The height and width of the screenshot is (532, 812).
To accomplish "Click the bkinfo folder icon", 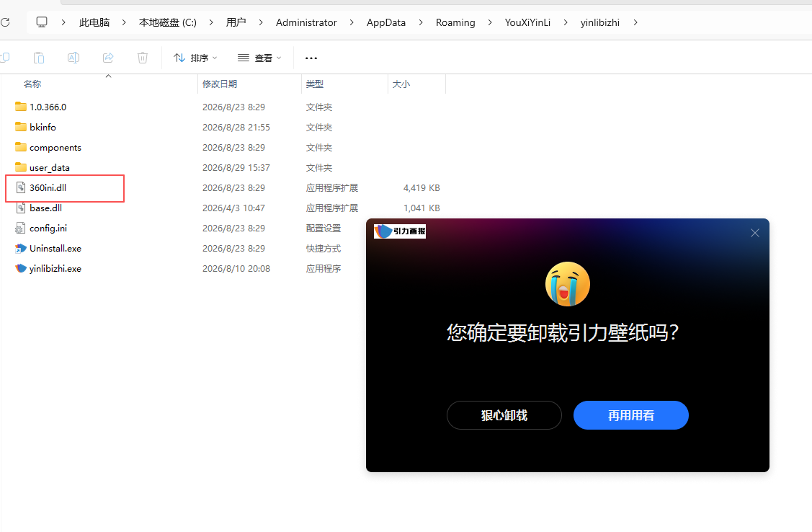I will 21,127.
